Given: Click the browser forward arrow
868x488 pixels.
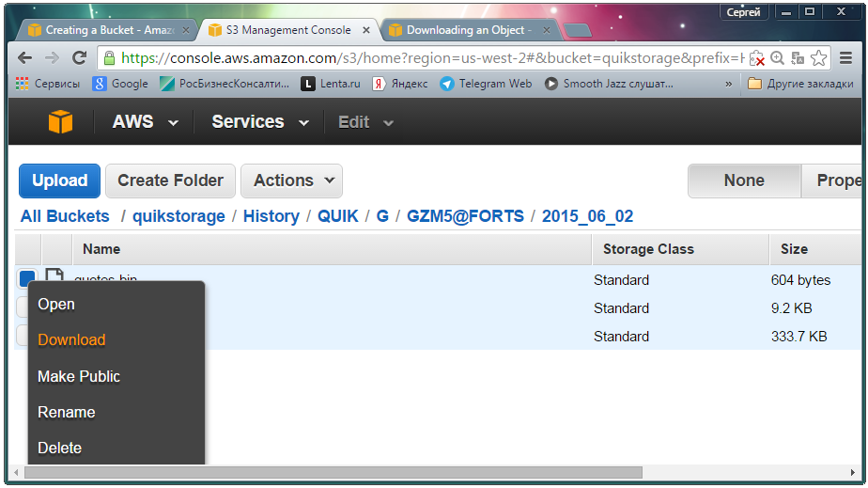Looking at the screenshot, I should click(x=52, y=57).
